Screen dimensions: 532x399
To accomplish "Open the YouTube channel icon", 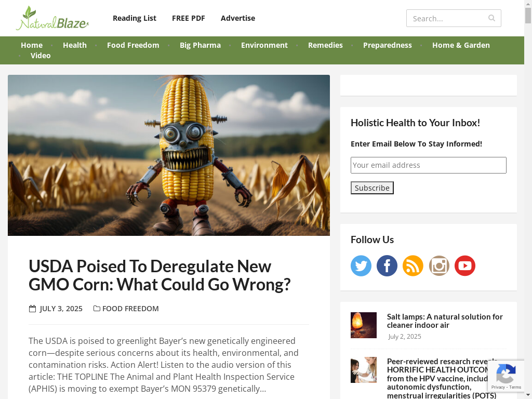I will click(x=465, y=265).
